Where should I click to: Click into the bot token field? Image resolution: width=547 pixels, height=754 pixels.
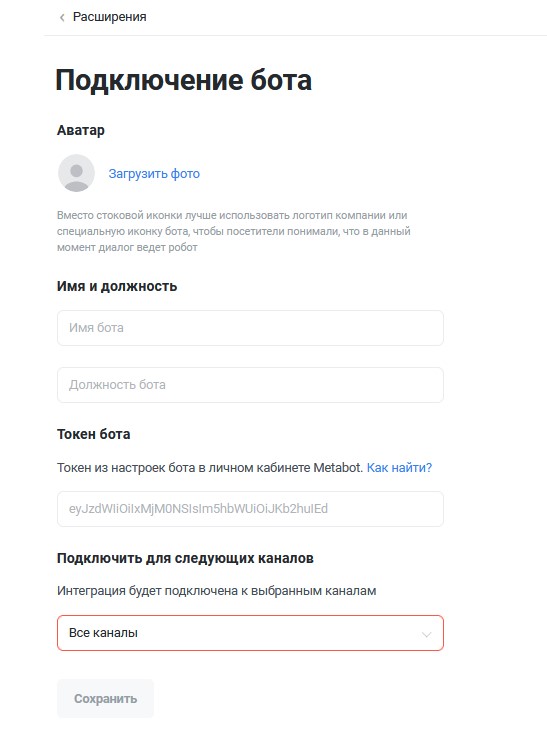(250, 509)
